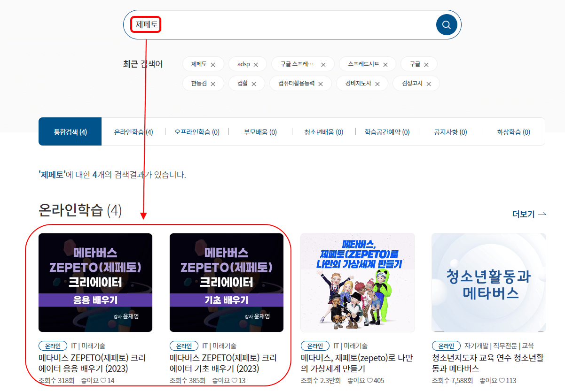Screen dimensions: 565x392
Task: Like the course with 13 likes
Action: pyautogui.click(x=234, y=380)
